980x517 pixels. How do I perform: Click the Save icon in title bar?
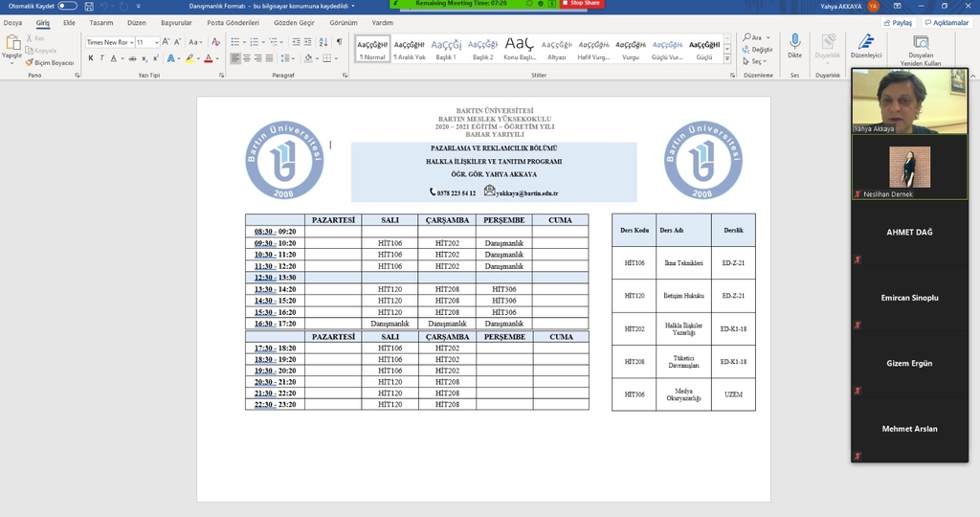88,6
